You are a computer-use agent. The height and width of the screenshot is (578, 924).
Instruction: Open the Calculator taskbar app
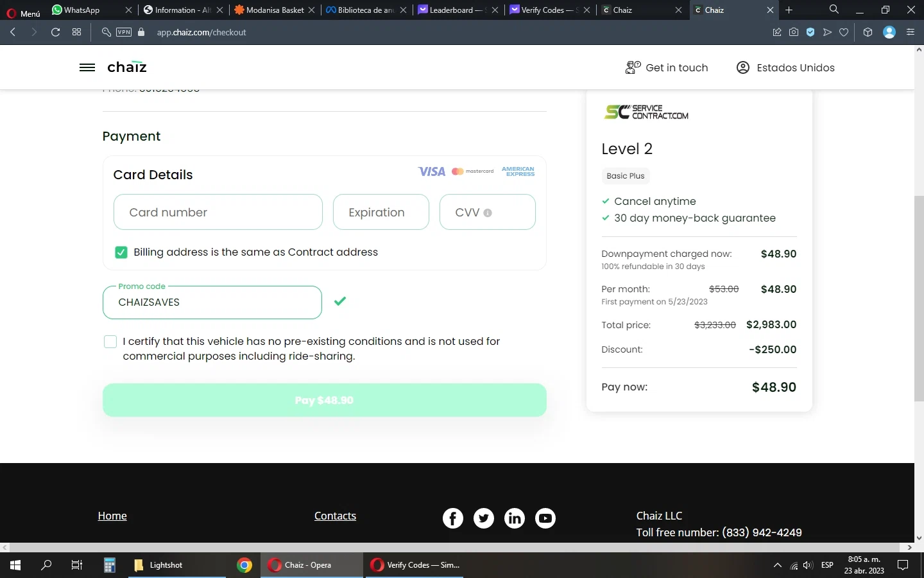(x=110, y=565)
